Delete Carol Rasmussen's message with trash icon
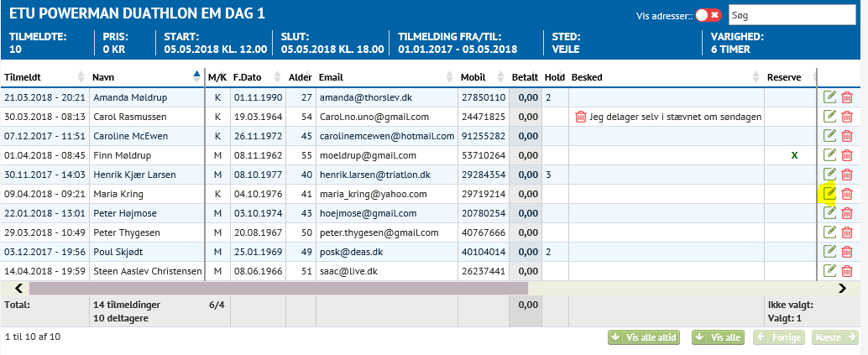This screenshot has height=355, width=868. (580, 117)
